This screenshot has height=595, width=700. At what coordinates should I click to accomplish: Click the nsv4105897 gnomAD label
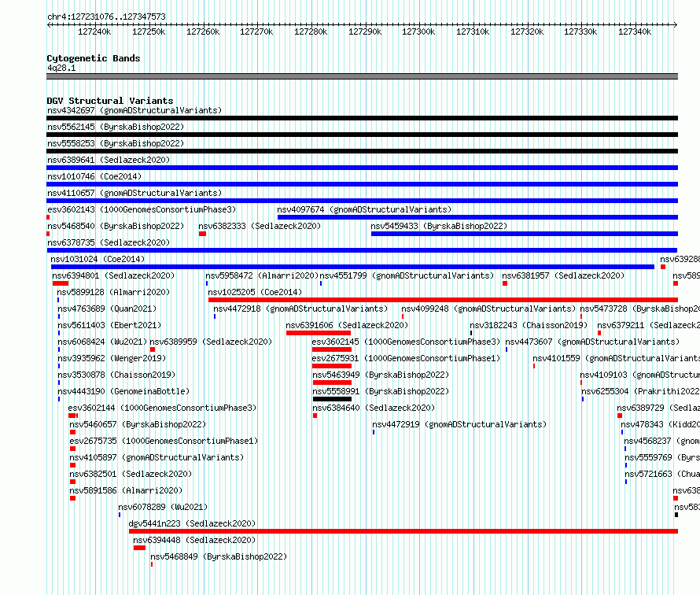point(157,457)
